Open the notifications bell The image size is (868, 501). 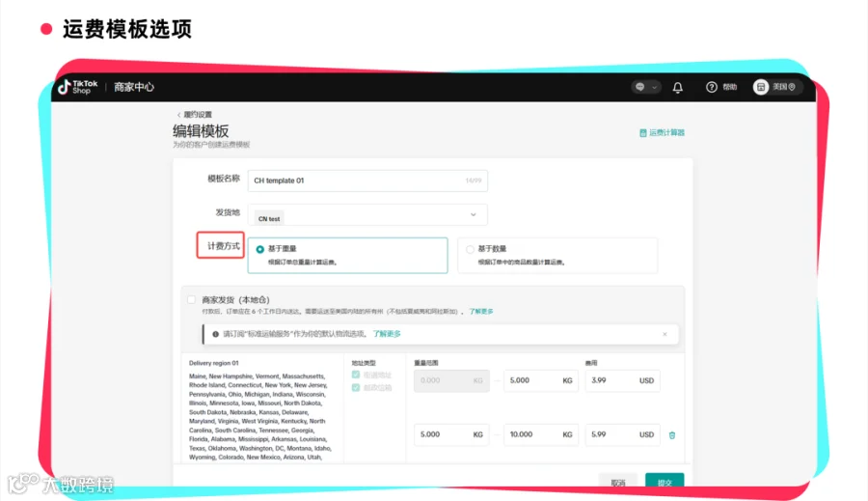(x=678, y=88)
